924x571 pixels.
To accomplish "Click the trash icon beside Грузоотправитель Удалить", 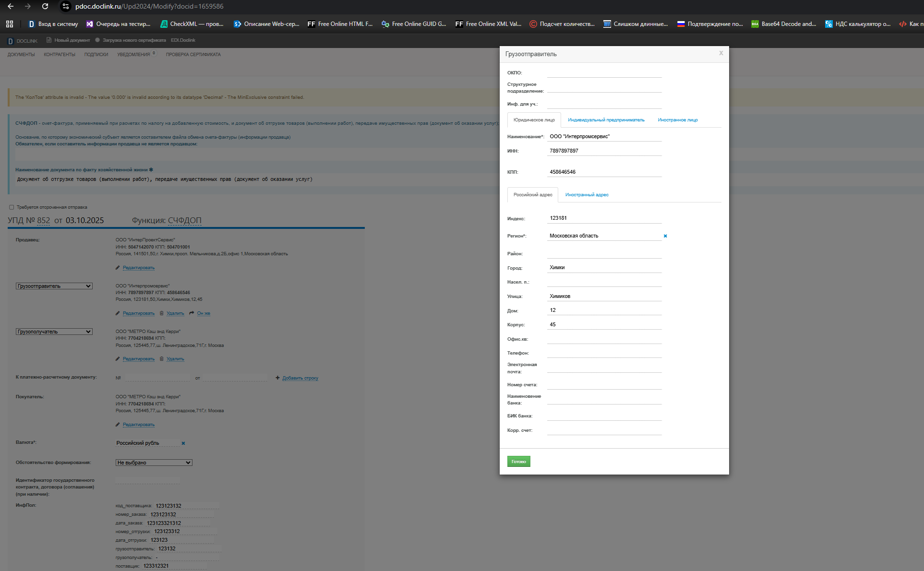I will tap(162, 313).
